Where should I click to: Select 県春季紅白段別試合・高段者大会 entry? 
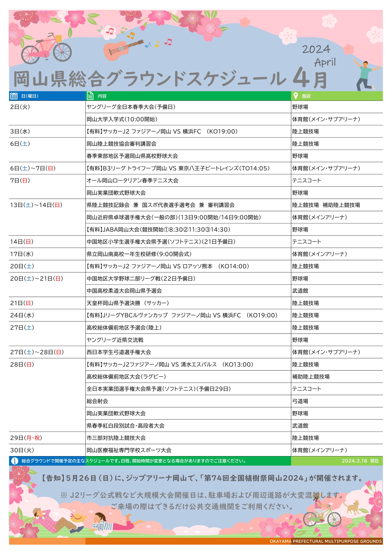click(126, 426)
